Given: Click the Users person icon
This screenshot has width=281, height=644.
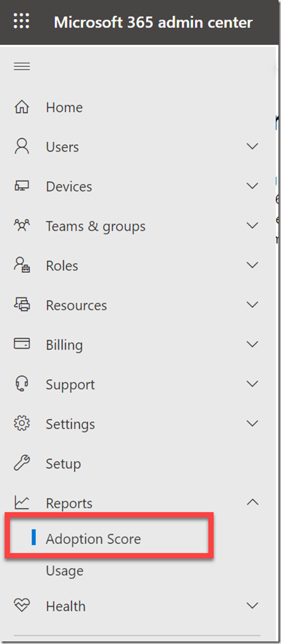Looking at the screenshot, I should (x=22, y=147).
